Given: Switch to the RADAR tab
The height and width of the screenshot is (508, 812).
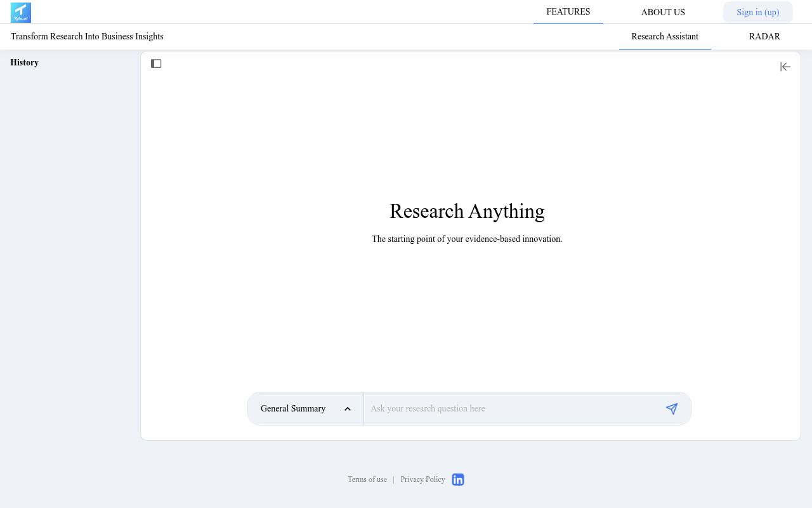Looking at the screenshot, I should tap(764, 37).
